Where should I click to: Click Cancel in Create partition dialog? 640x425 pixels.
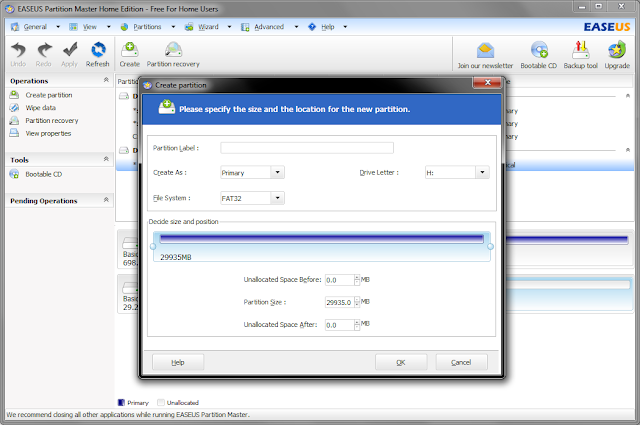point(461,362)
